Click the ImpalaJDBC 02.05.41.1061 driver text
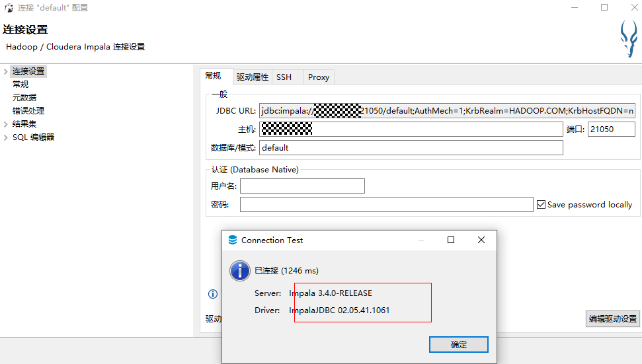 click(339, 310)
